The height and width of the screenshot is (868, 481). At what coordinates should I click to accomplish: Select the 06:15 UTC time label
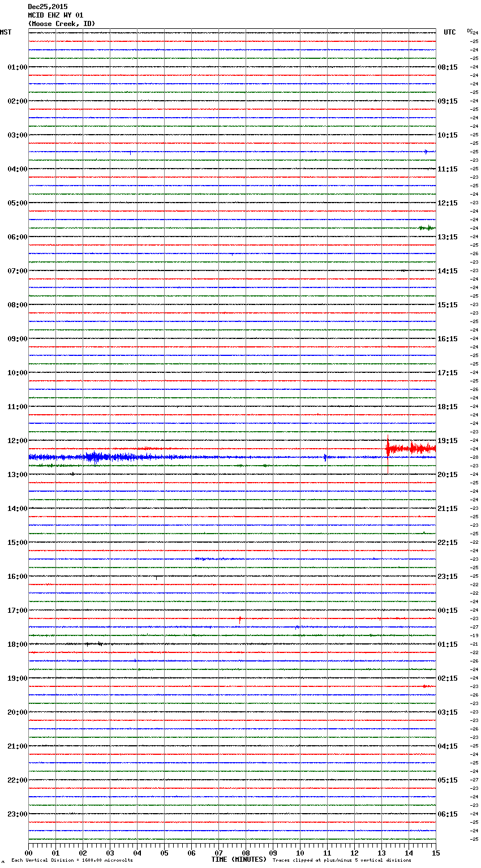click(448, 814)
